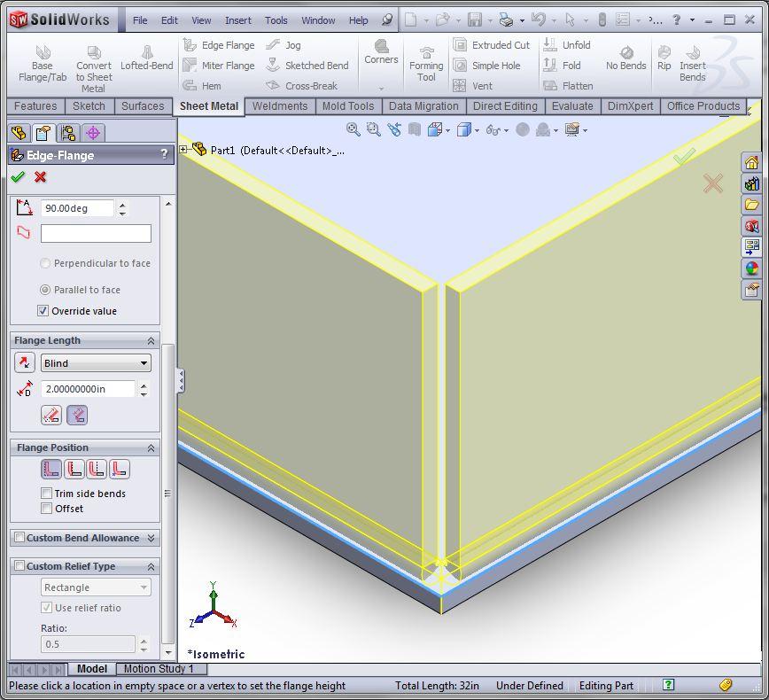Choose Material Outside flange position

[74, 469]
